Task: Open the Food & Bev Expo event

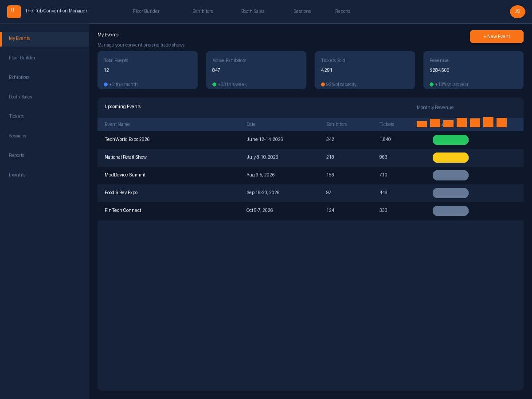Action: [121, 192]
